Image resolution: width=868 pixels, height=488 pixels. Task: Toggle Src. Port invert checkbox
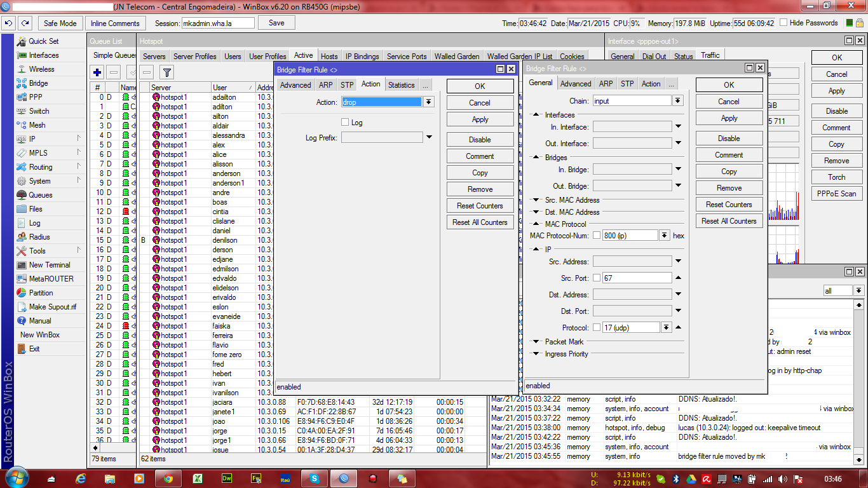(597, 278)
